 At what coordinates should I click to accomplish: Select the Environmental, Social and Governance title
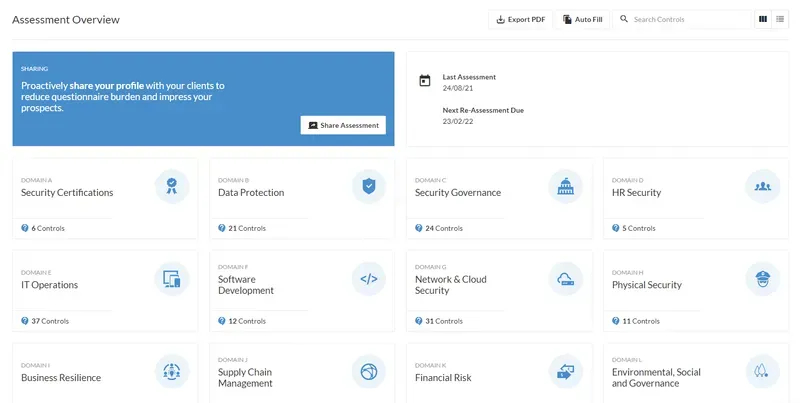pos(656,377)
